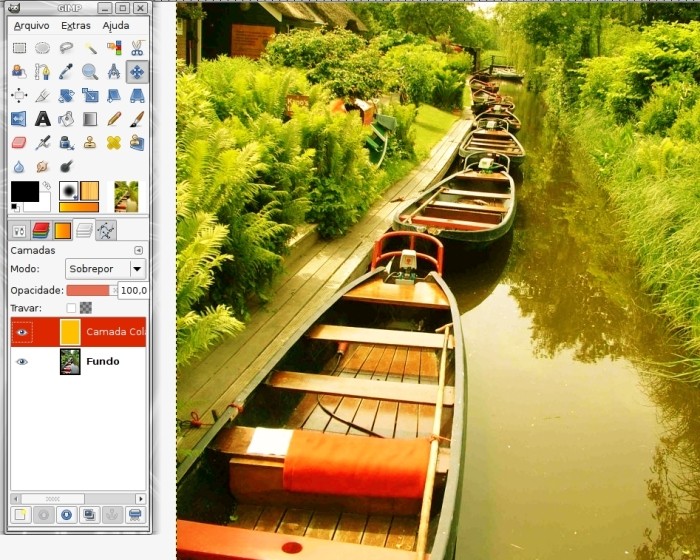
Task: Open the Modo Sobrepor dropdown
Action: pos(106,269)
